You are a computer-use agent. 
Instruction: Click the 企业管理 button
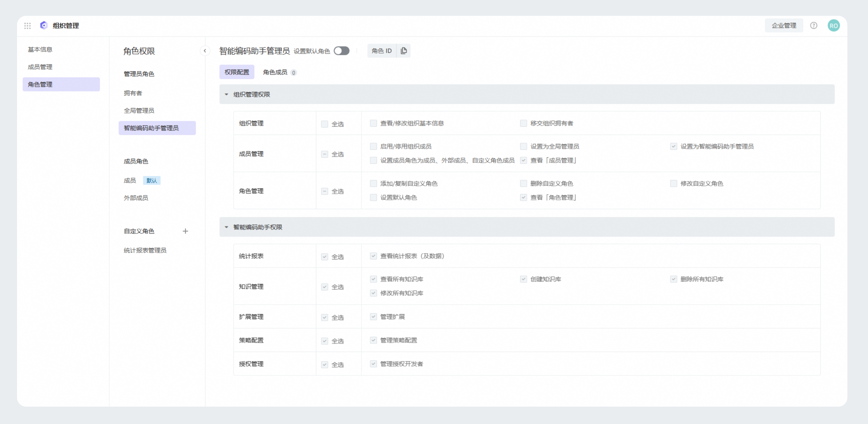[784, 25]
